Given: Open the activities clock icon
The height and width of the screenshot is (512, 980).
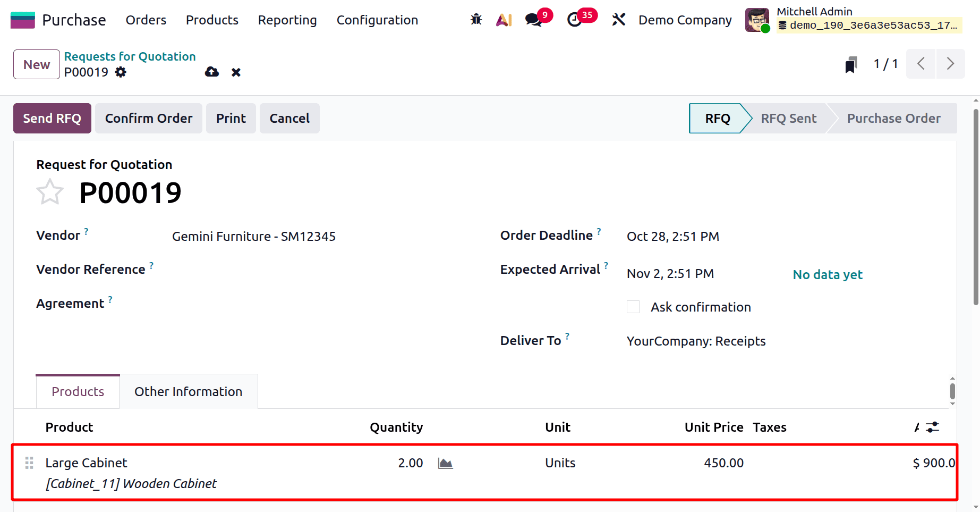Looking at the screenshot, I should [x=575, y=20].
